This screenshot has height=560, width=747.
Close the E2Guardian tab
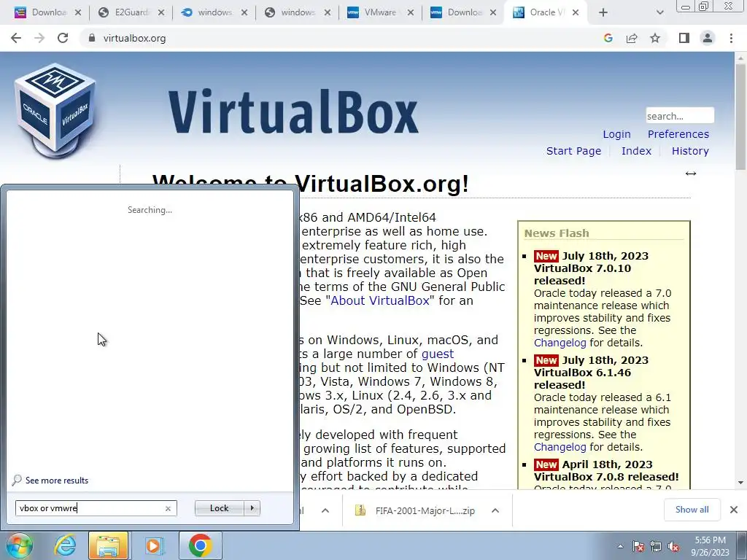161,13
